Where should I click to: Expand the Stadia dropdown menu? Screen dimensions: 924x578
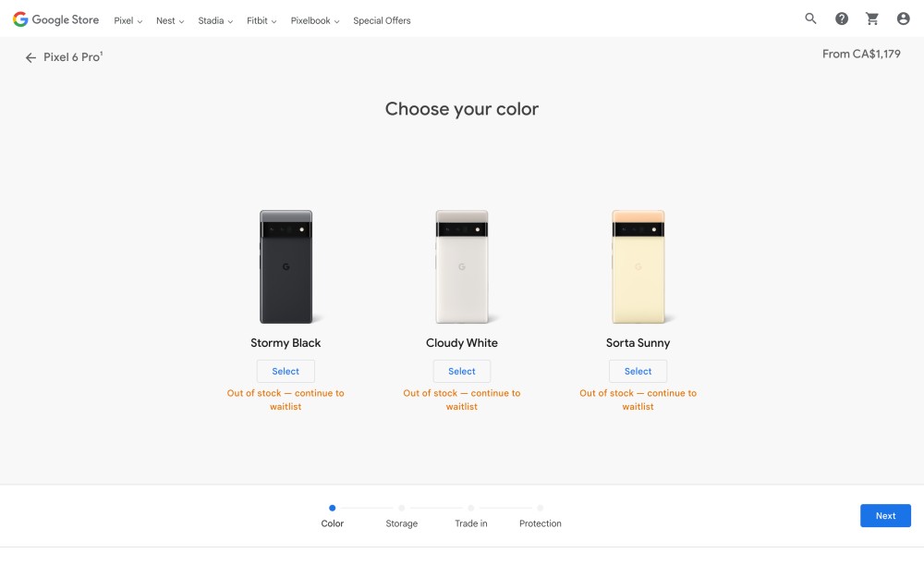click(215, 20)
